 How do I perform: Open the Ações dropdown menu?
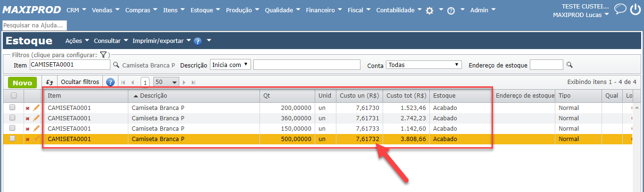[x=76, y=41]
